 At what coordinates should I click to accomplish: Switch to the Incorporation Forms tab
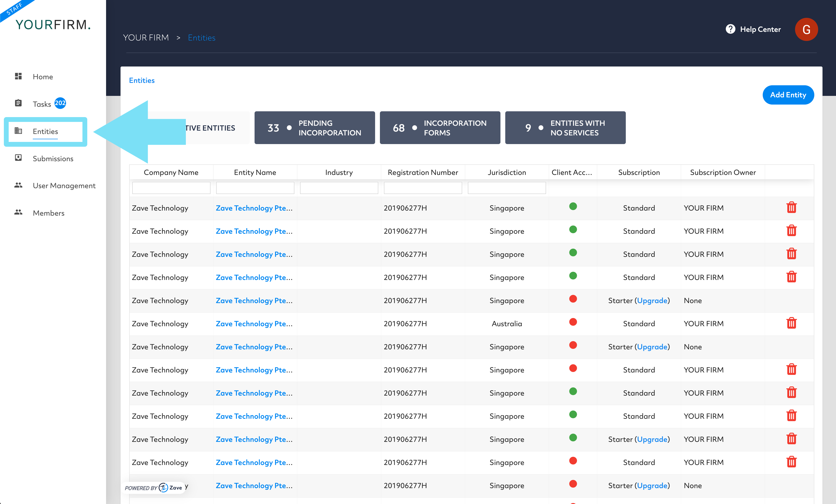pyautogui.click(x=440, y=128)
